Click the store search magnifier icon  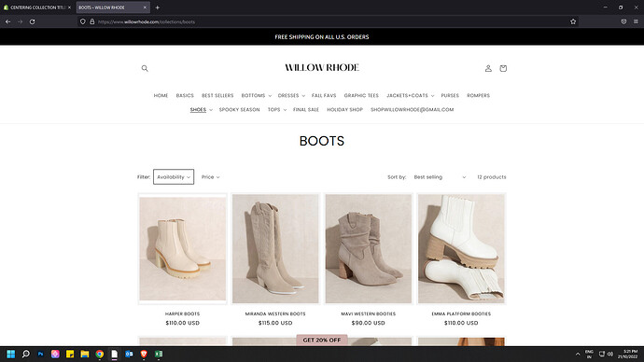click(145, 68)
